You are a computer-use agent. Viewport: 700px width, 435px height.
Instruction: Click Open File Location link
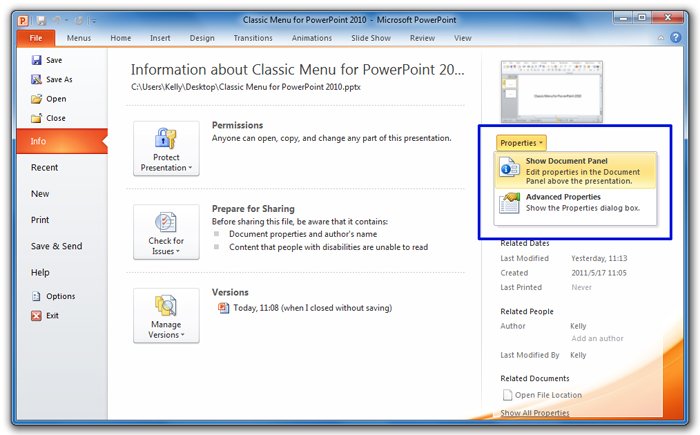(549, 395)
